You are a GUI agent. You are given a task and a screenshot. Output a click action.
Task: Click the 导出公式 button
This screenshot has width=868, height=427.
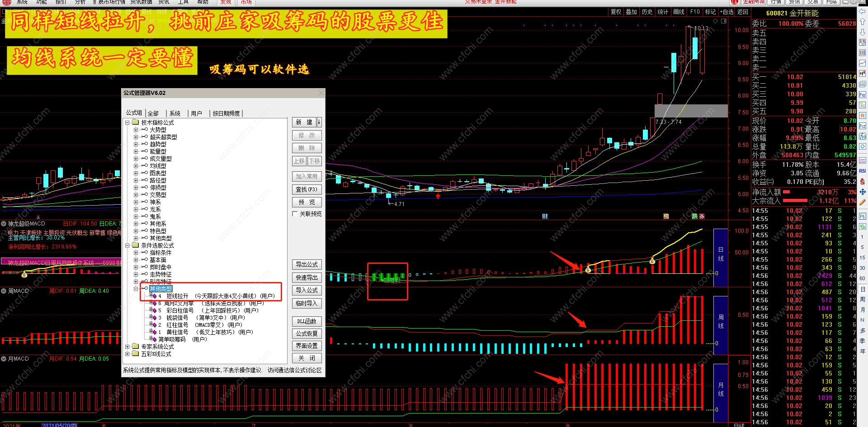tap(307, 264)
